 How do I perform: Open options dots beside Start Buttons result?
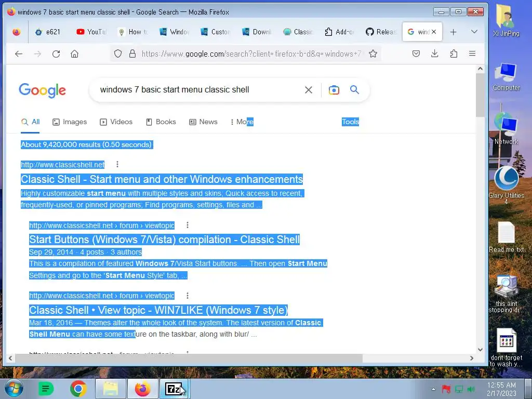[187, 225]
